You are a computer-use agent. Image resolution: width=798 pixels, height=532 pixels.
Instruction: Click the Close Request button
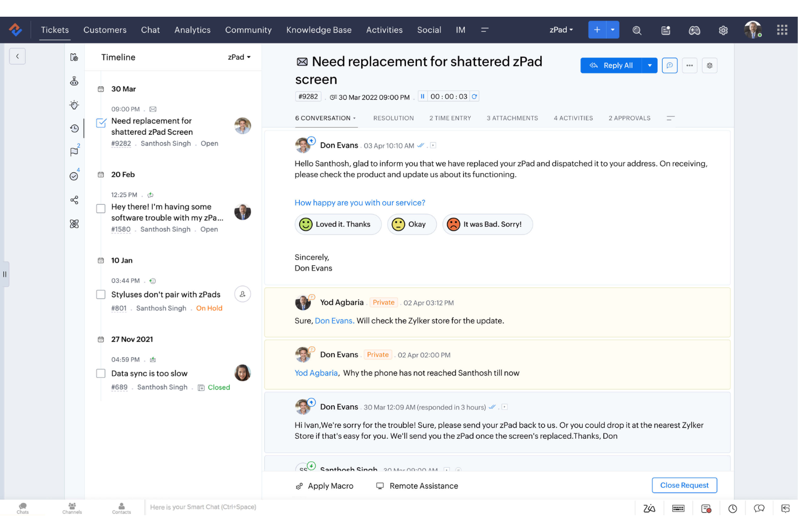(684, 485)
